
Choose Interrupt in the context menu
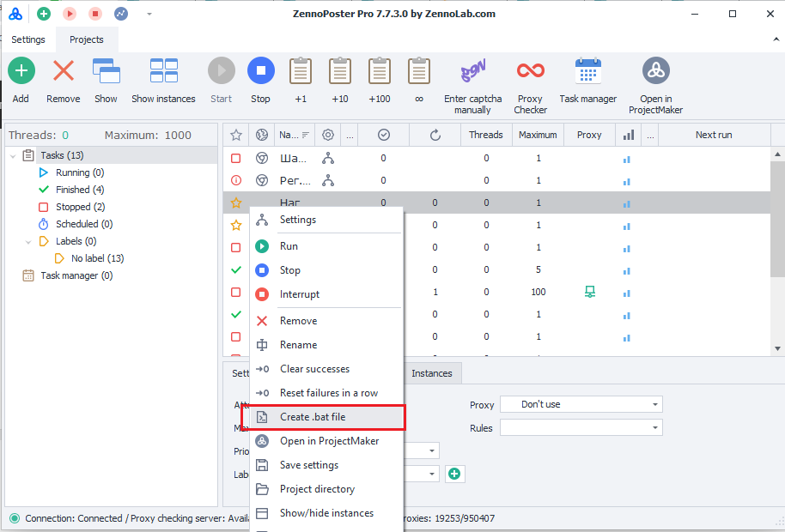tap(326, 294)
